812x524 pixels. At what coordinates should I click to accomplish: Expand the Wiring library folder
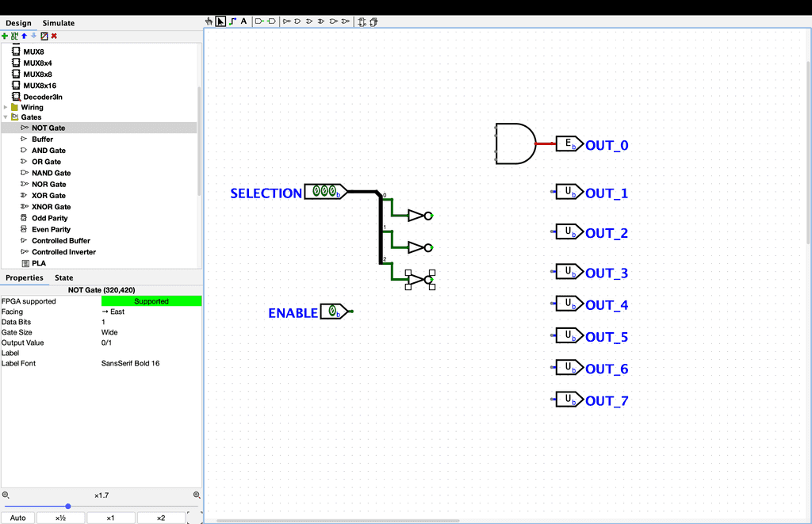[x=6, y=107]
